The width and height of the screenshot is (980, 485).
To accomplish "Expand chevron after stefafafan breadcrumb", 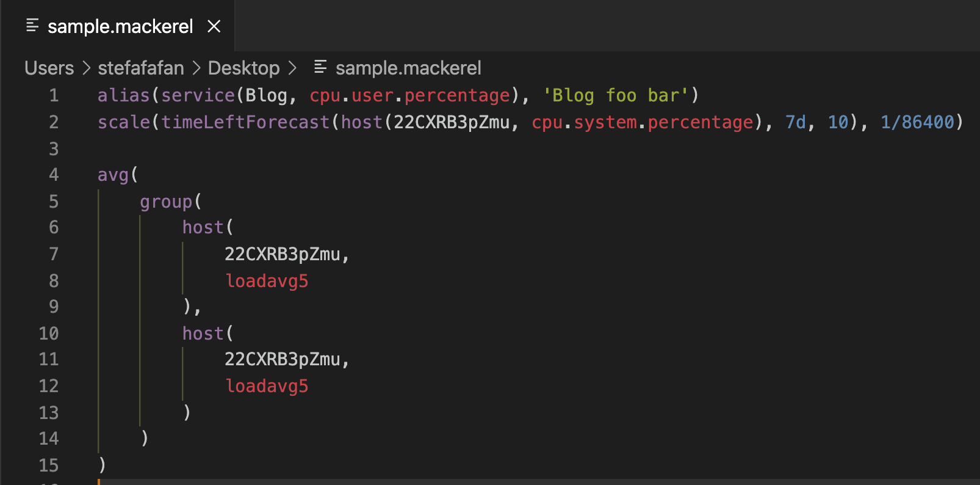I will 196,68.
